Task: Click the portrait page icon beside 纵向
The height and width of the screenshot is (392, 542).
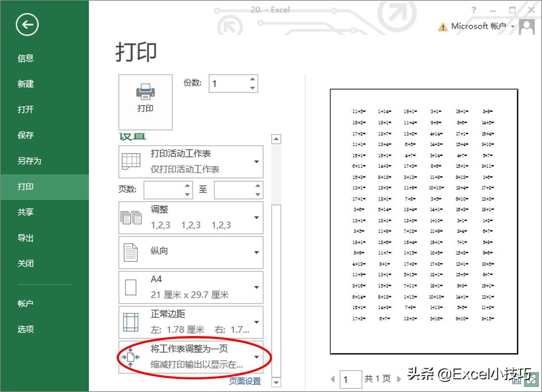Action: click(x=131, y=252)
